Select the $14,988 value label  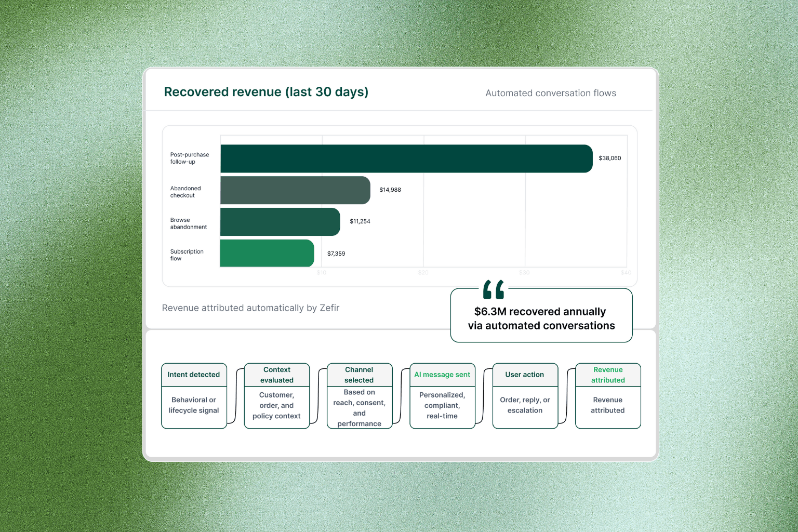coord(390,190)
